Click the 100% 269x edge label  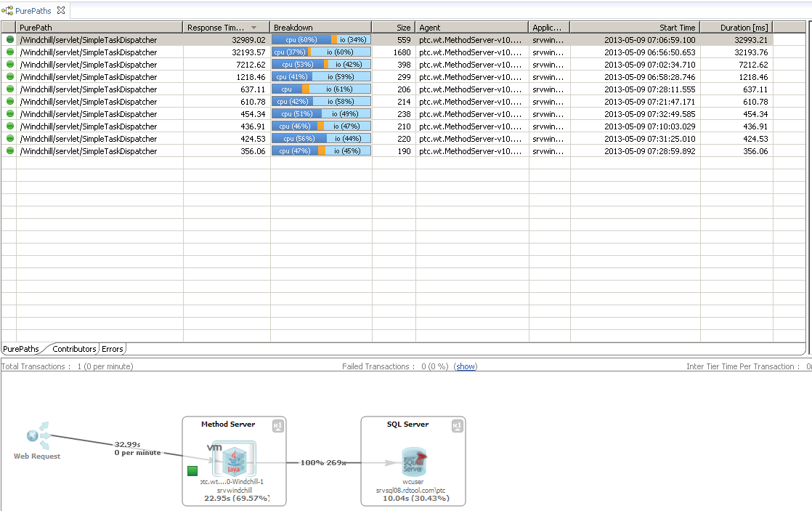coord(323,462)
